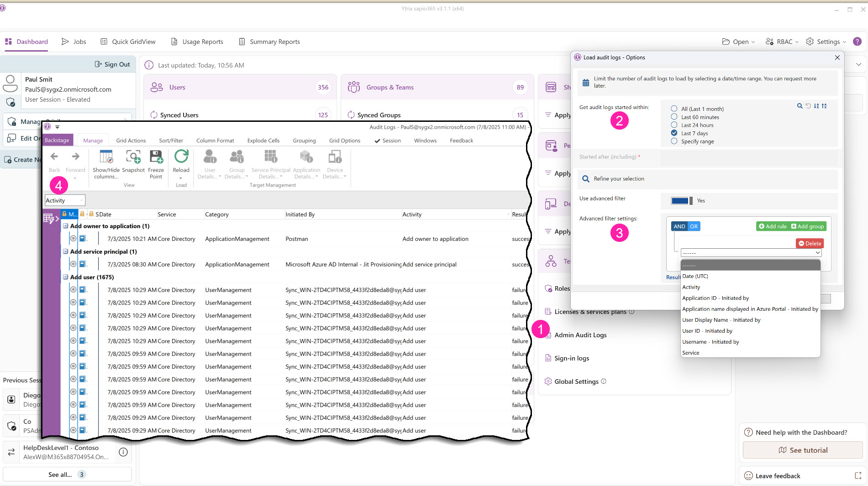This screenshot has height=486, width=868.
Task: Collapse the Add user (1675) group
Action: click(64, 277)
